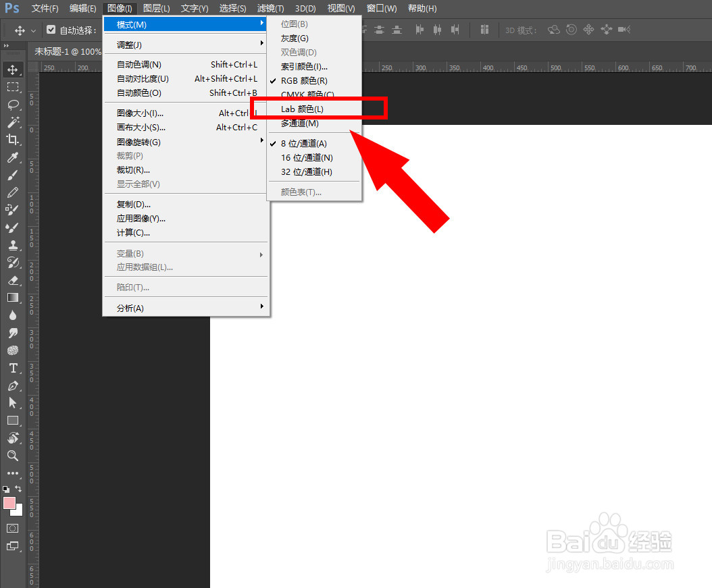Open 画布大小(S) canvas size dialog
The width and height of the screenshot is (712, 588).
click(x=186, y=127)
